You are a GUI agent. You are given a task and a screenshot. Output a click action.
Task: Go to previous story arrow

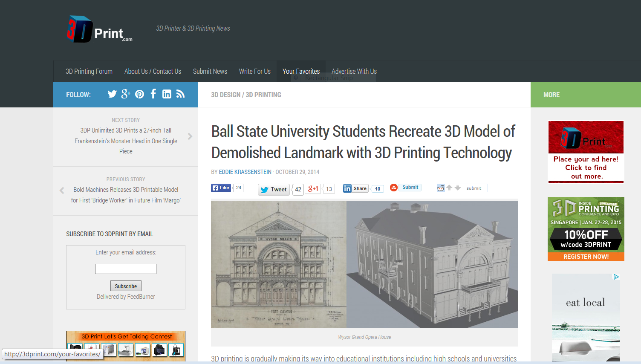click(62, 191)
